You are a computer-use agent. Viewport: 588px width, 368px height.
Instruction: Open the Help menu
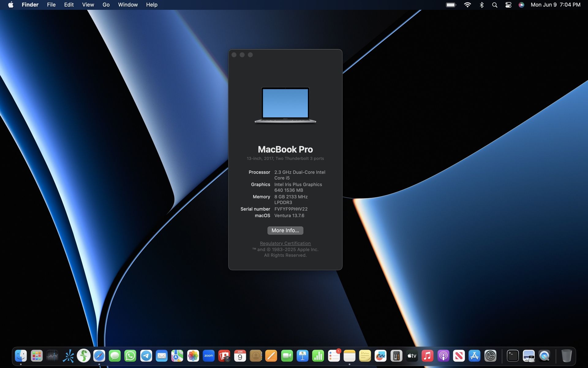click(152, 5)
